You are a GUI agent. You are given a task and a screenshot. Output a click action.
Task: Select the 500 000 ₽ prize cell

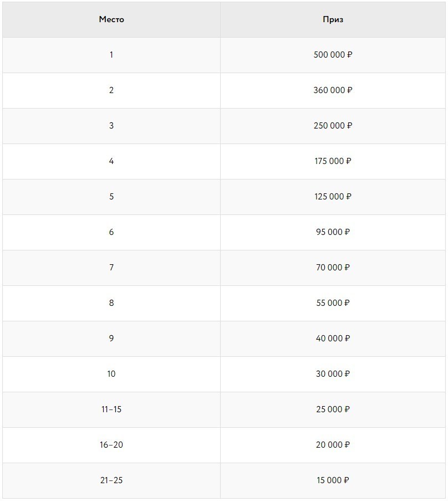coord(333,55)
